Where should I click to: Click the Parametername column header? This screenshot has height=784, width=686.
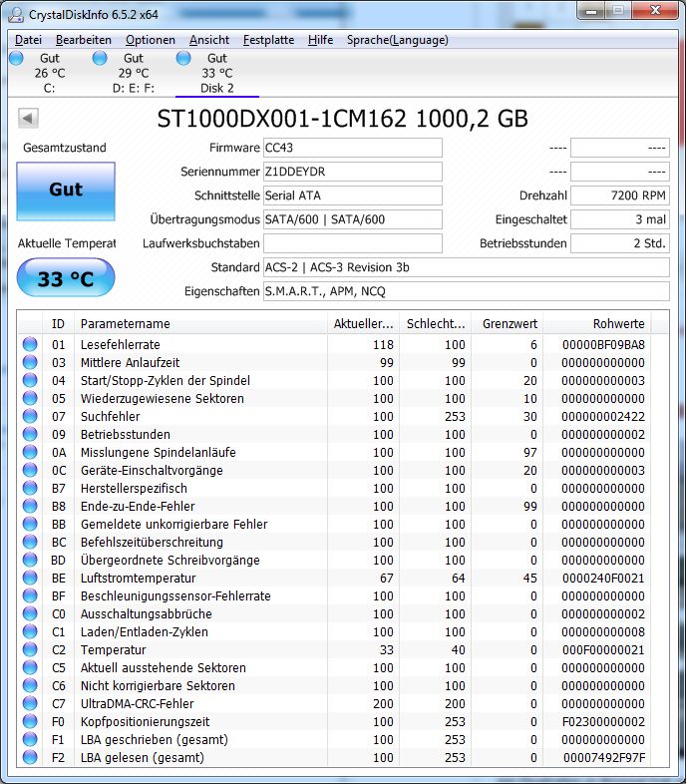tap(200, 323)
